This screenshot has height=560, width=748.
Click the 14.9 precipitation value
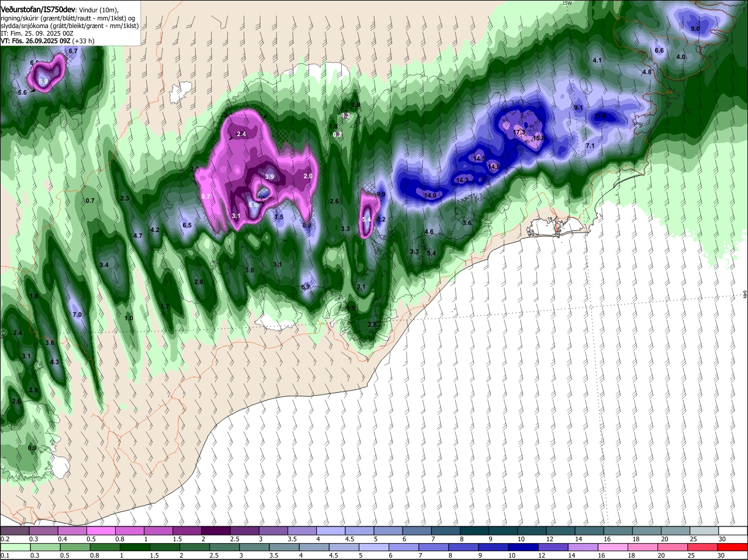click(494, 167)
